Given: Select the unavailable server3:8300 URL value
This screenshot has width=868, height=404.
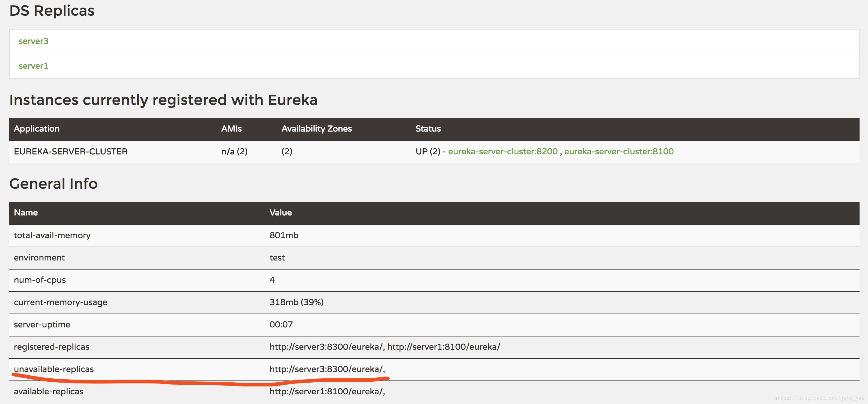Looking at the screenshot, I should [x=327, y=369].
